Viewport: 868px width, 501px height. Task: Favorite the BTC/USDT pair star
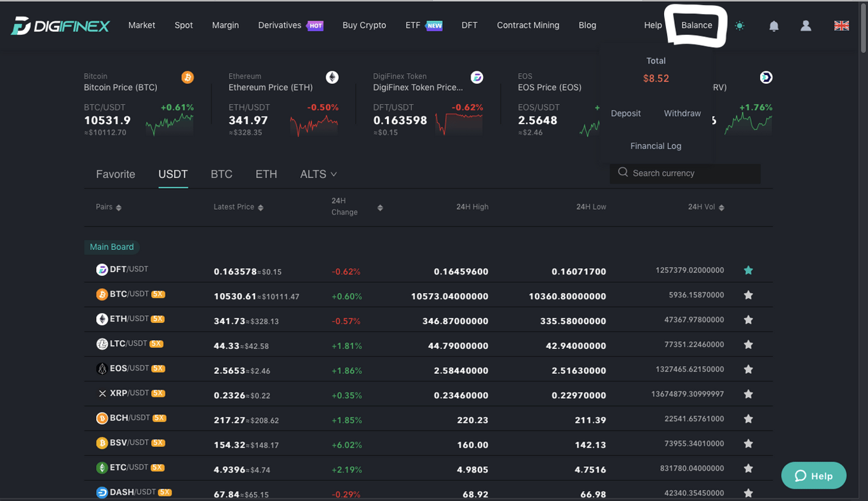(x=749, y=295)
